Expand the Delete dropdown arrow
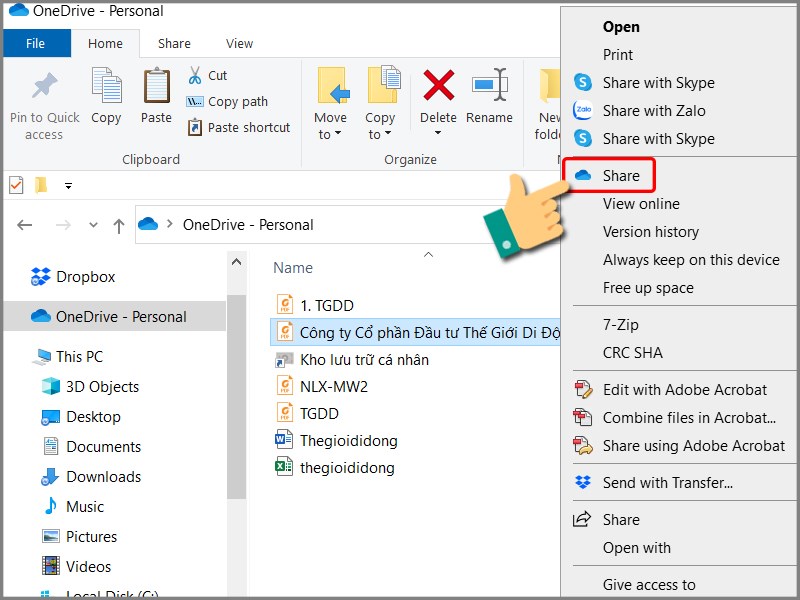 (438, 133)
